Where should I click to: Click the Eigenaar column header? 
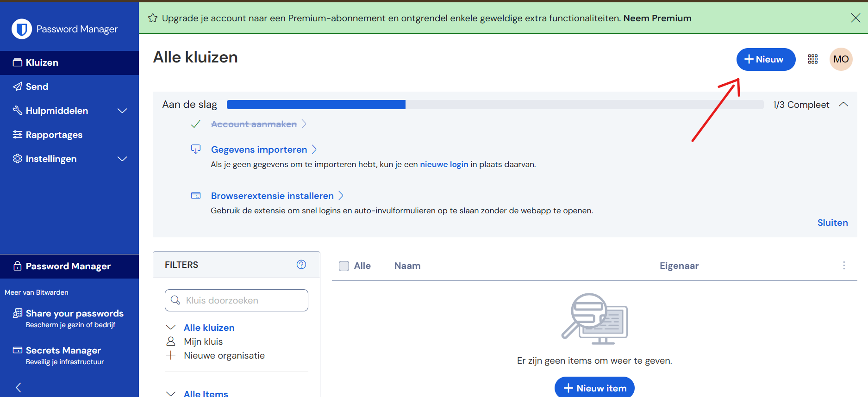coord(679,266)
